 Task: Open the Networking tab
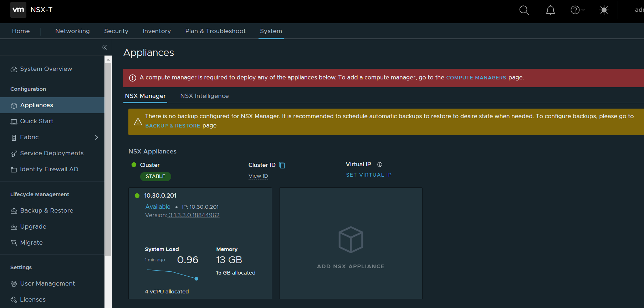(x=72, y=31)
